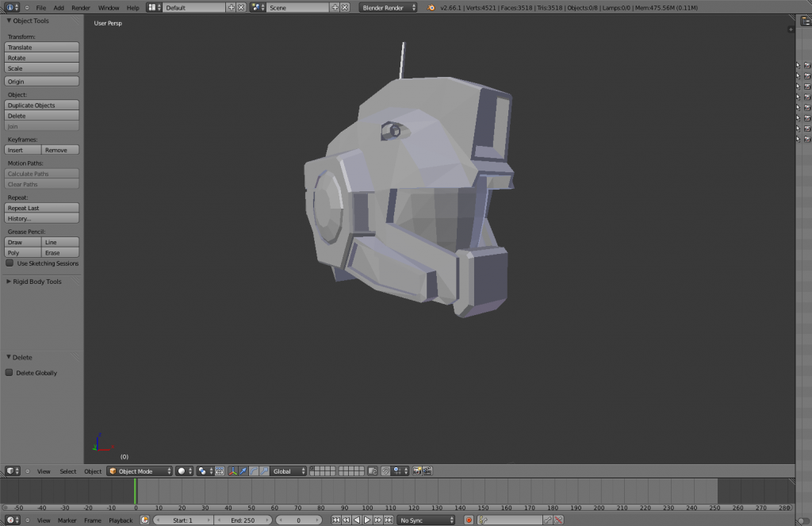
Task: Select the first scene layer button
Action: (312, 468)
